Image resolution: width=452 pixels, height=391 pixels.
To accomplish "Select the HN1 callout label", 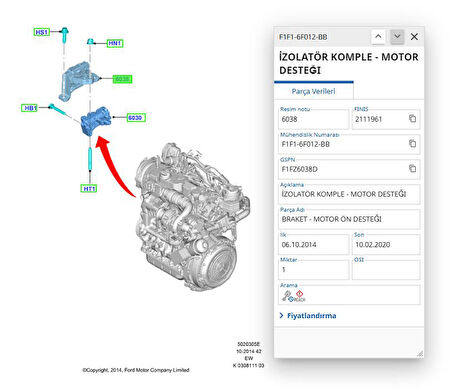I will pyautogui.click(x=115, y=43).
